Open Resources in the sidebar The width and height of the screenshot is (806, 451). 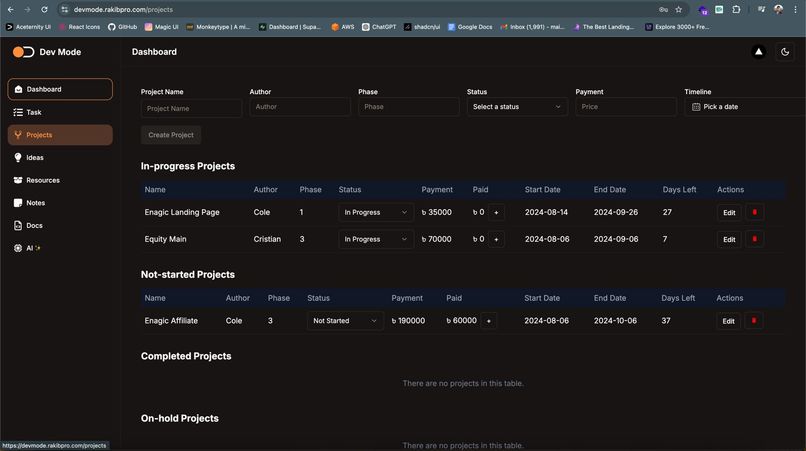coord(60,180)
